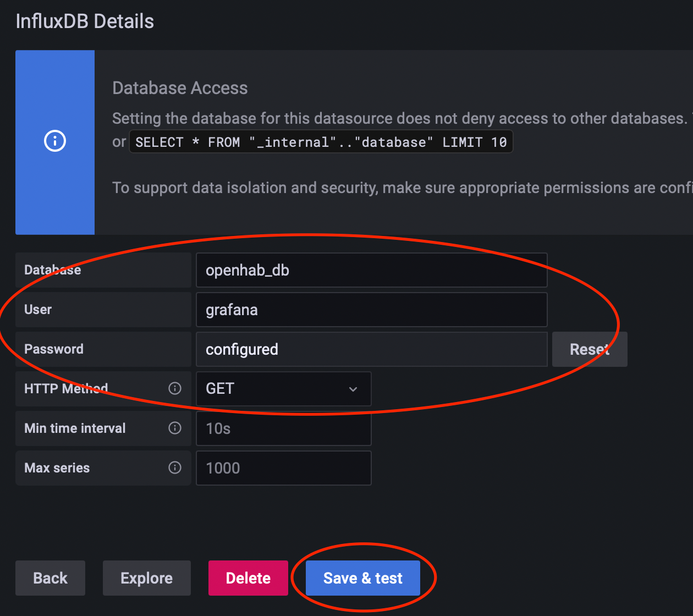Click the Max series input field
The height and width of the screenshot is (616, 693).
point(283,468)
